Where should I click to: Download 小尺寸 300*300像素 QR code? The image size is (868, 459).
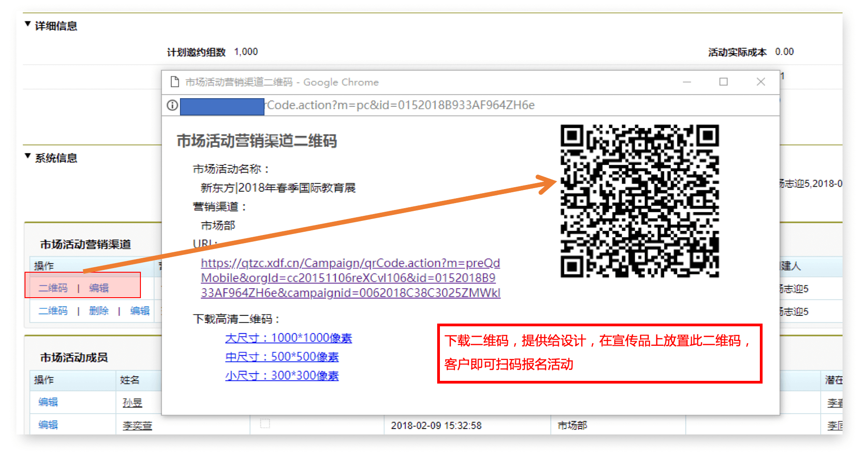[x=282, y=375]
